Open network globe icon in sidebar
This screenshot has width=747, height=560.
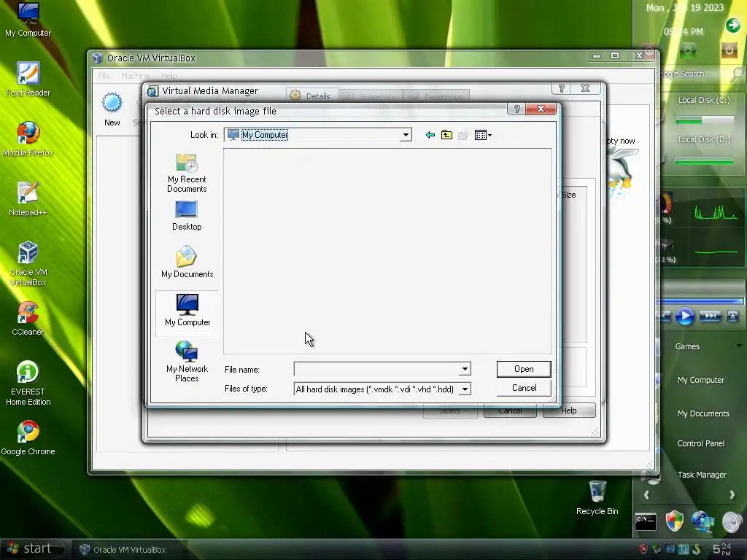tap(703, 521)
